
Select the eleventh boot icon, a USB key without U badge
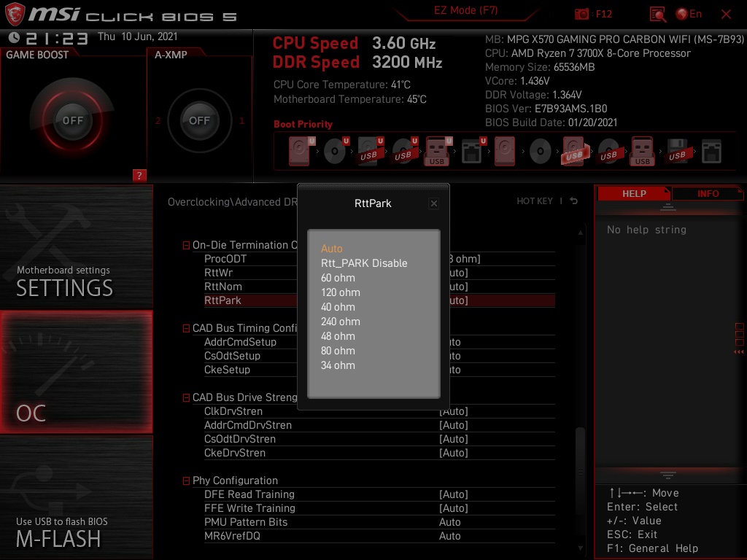pyautogui.click(x=643, y=152)
